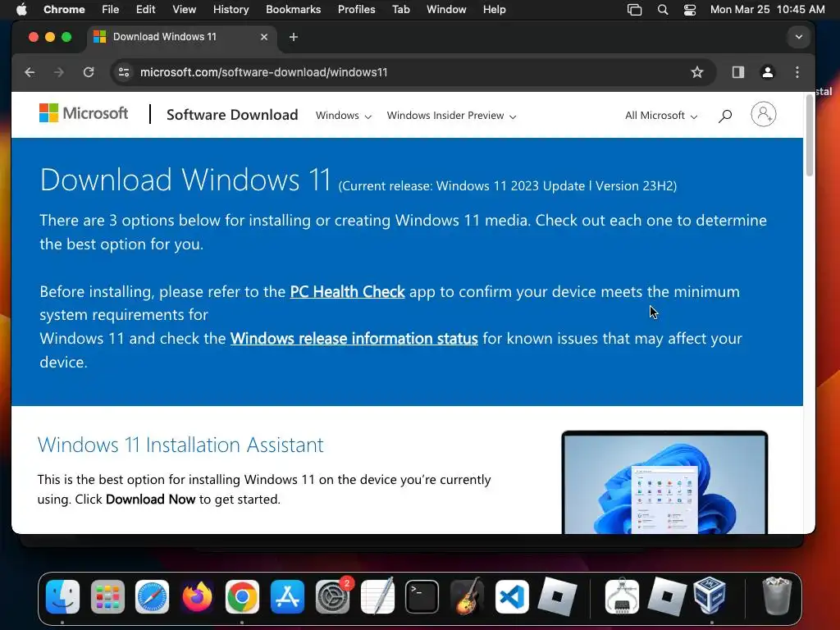
Task: Open the File menu
Action: point(111,9)
